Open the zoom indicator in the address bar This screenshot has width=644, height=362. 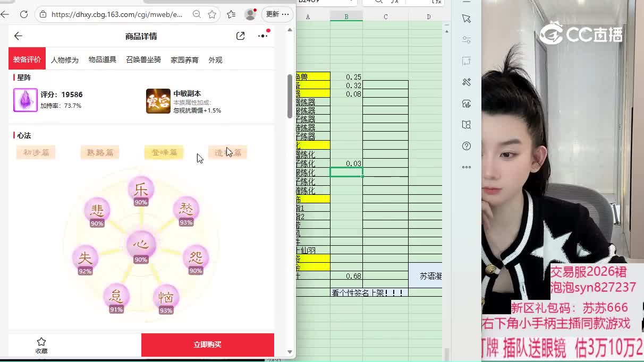click(197, 14)
